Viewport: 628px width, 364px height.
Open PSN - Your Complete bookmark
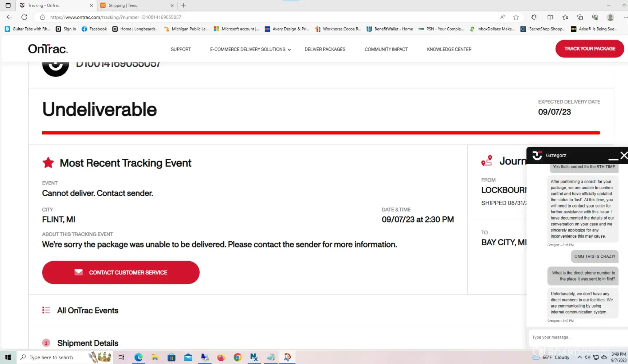point(441,29)
